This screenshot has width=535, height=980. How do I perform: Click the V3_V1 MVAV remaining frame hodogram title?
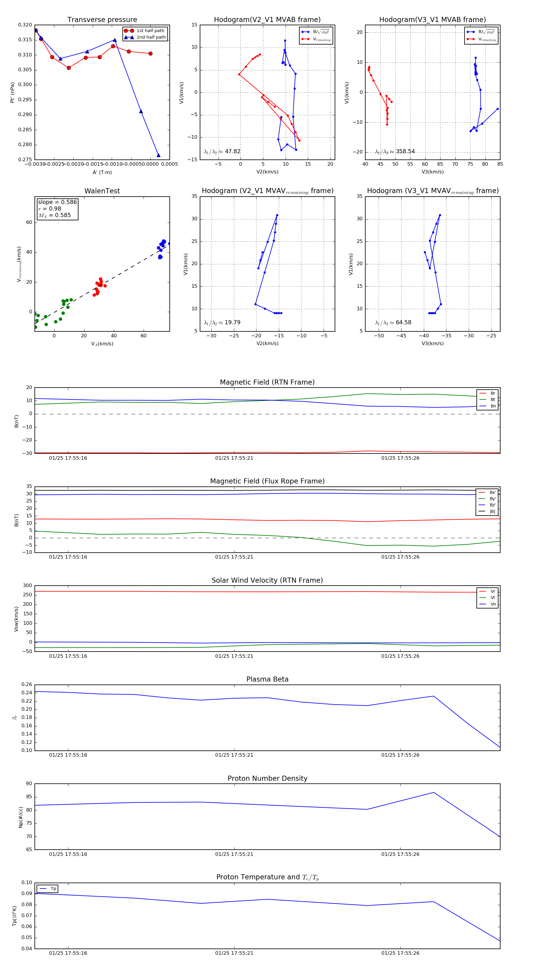click(x=432, y=191)
